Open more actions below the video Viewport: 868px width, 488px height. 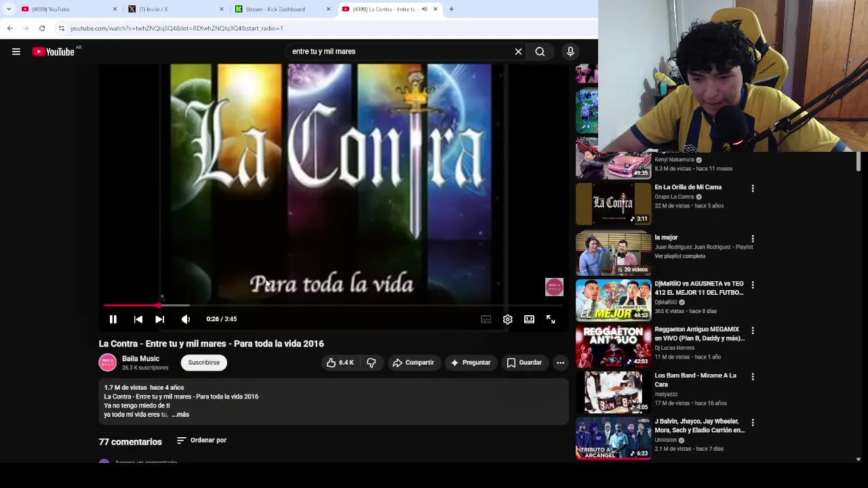click(560, 363)
